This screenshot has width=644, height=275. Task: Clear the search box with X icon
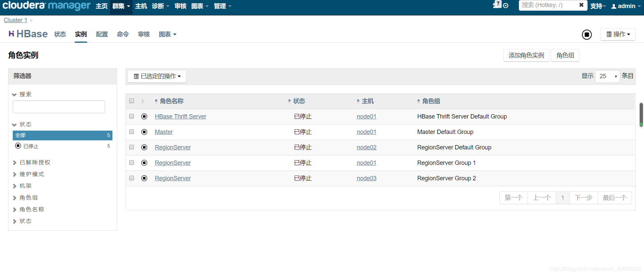click(581, 5)
